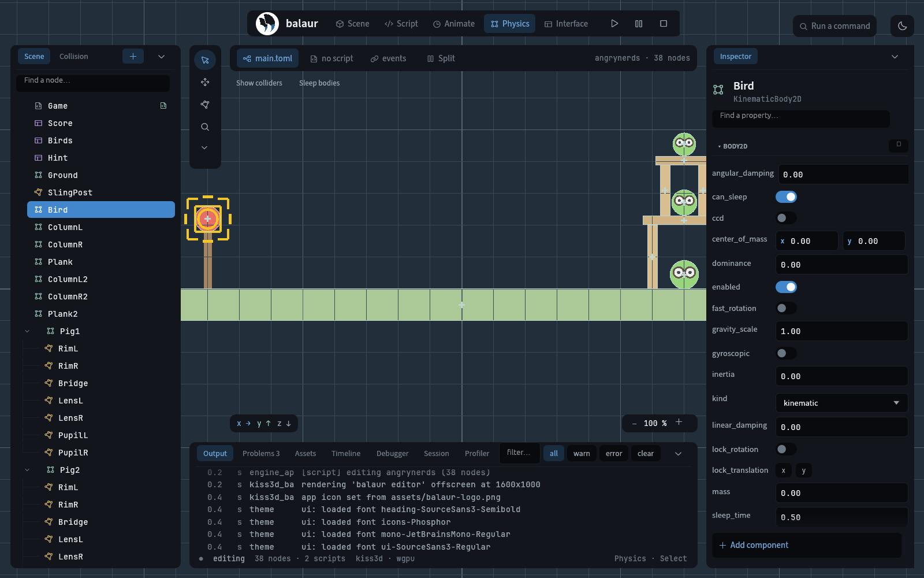The width and height of the screenshot is (924, 578).
Task: Turn on gyroscopic toggle
Action: pos(786,353)
